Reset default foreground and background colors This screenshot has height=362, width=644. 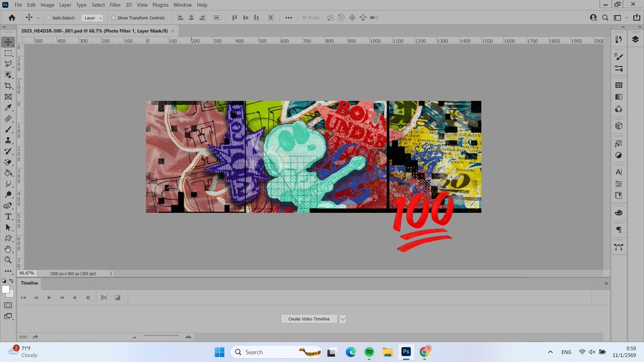(4, 280)
